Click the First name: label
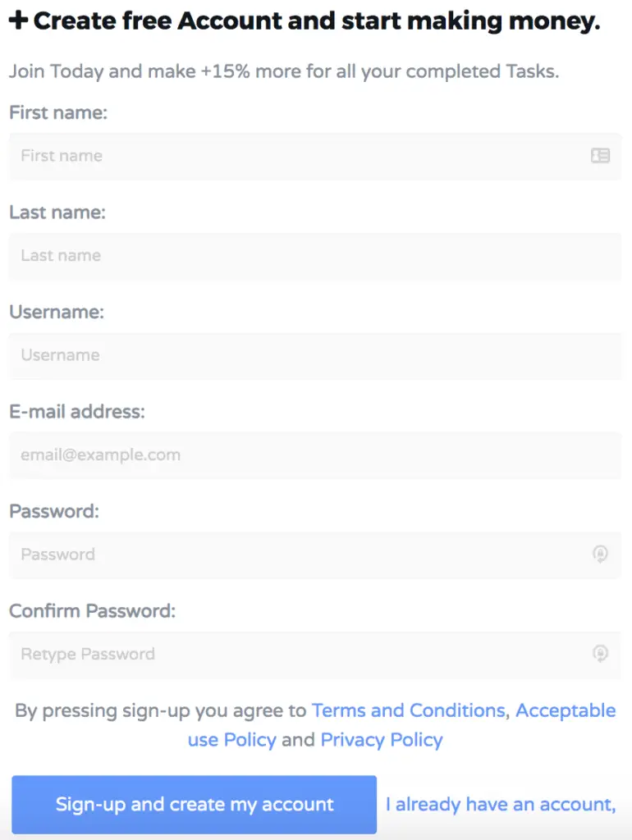This screenshot has height=840, width=632. (x=58, y=112)
